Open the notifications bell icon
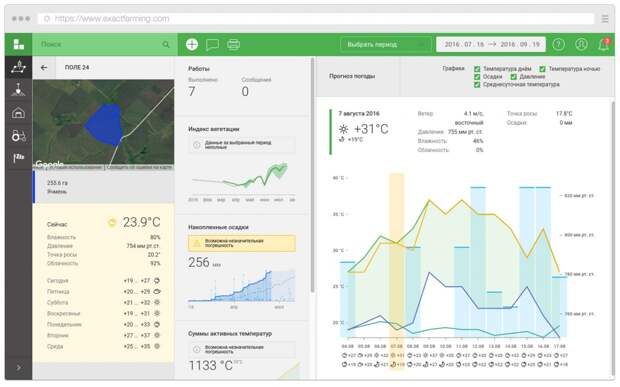Viewport: 620px width, 387px height. (x=604, y=44)
